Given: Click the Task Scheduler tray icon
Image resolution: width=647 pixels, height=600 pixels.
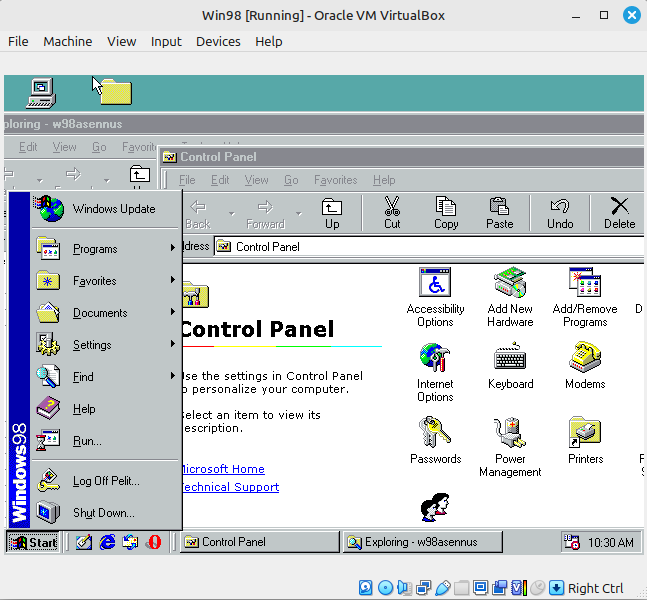Looking at the screenshot, I should point(572,542).
